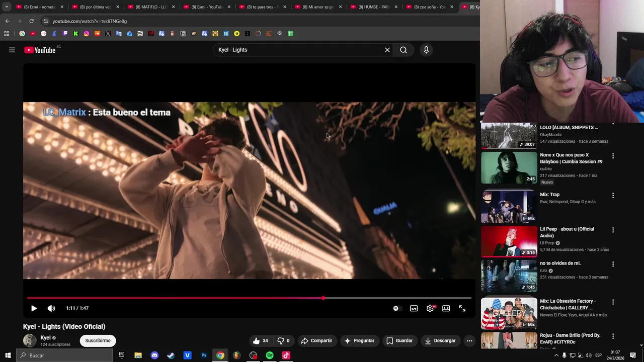Open the YouTube guide hamburger menu

pos(12,50)
